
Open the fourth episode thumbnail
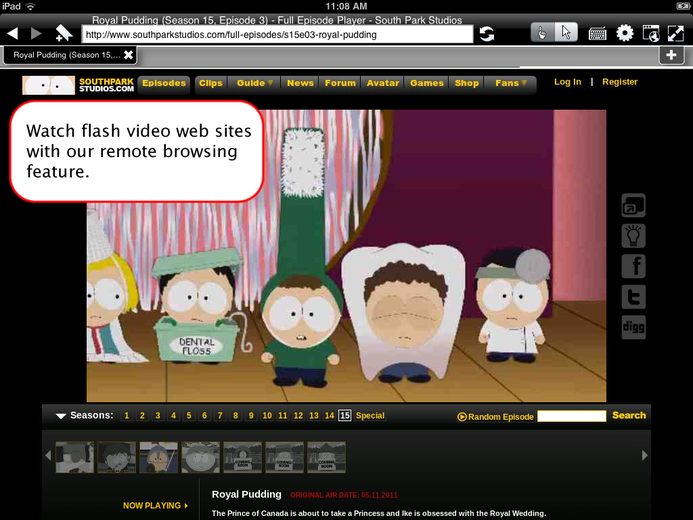201,457
